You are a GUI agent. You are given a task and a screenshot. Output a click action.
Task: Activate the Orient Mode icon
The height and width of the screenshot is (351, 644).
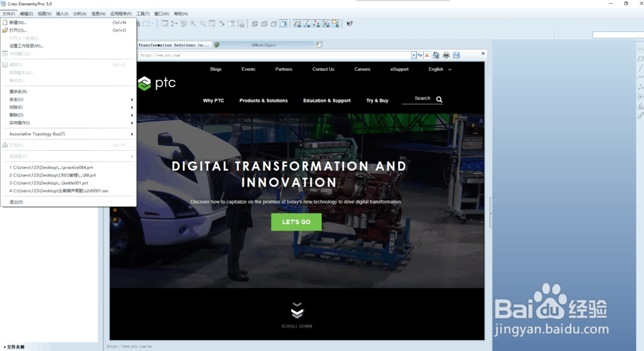click(184, 24)
